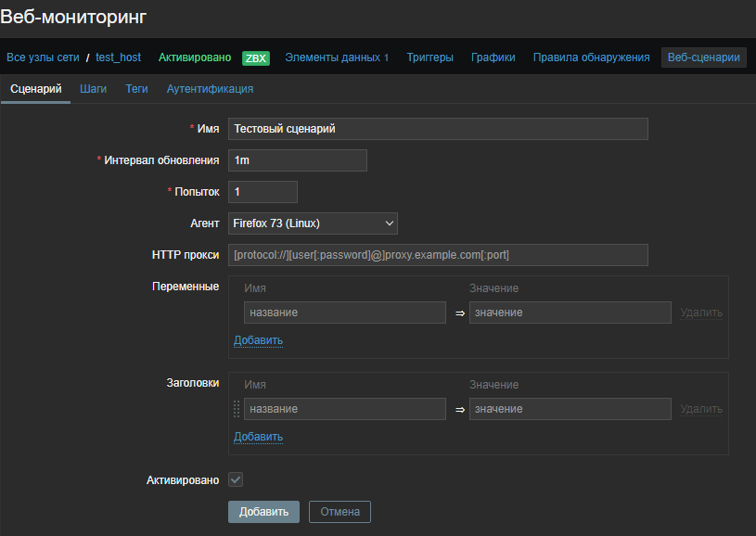Select the Аутентификация tab

click(210, 89)
